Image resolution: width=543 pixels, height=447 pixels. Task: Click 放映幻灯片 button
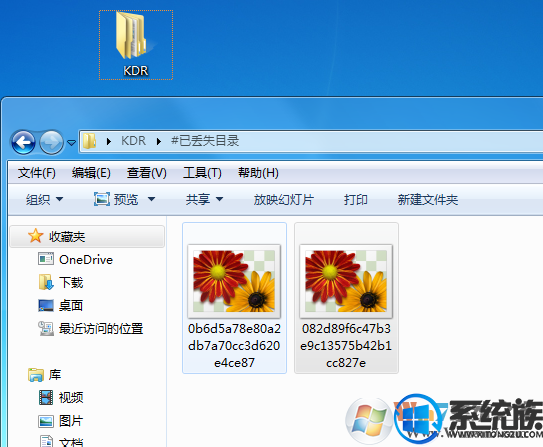click(284, 199)
